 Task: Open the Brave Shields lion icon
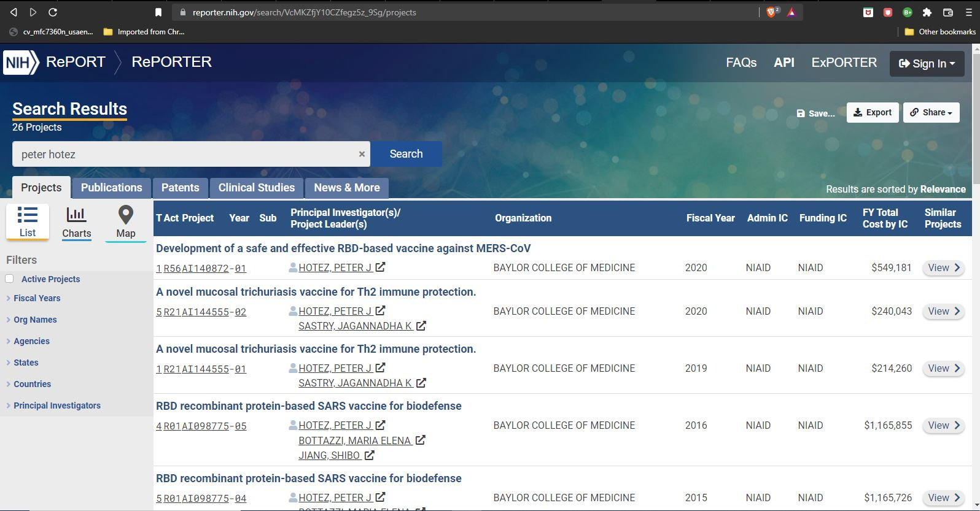pyautogui.click(x=772, y=12)
